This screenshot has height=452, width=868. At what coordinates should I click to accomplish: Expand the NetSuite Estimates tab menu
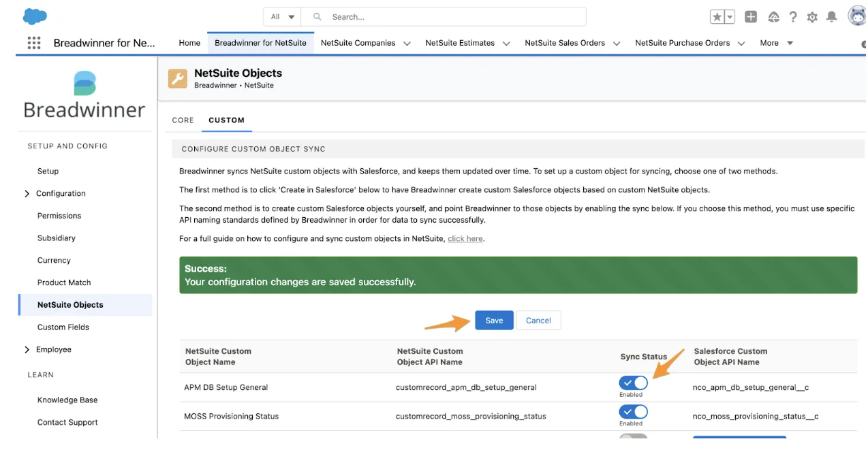click(x=506, y=43)
